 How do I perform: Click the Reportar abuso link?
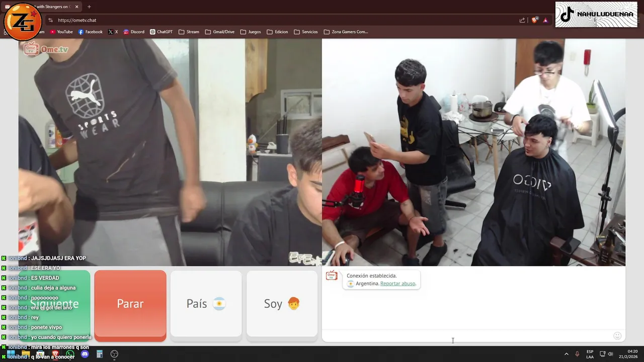(x=397, y=284)
